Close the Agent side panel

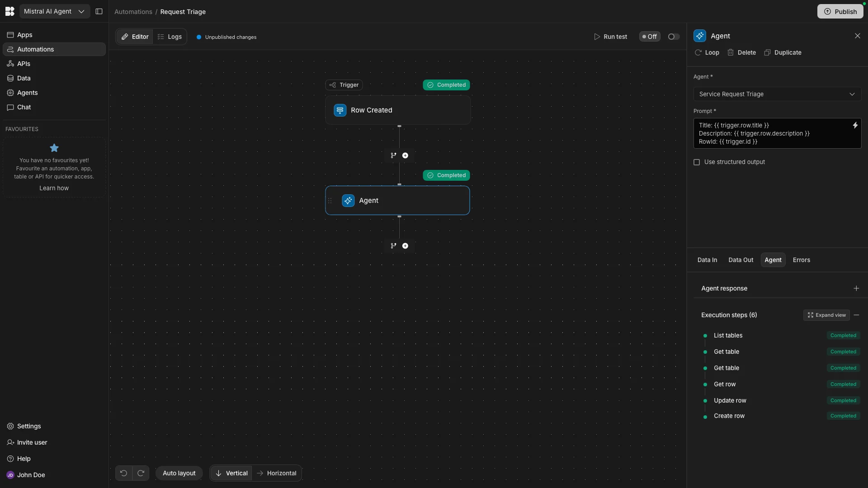857,36
